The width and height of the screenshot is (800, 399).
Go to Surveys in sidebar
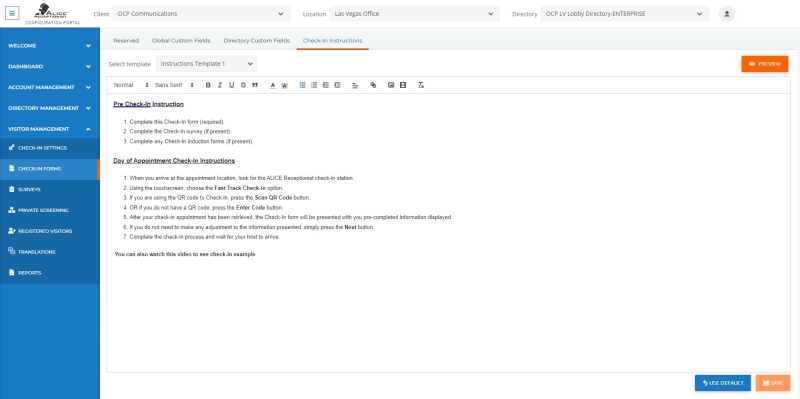pos(49,190)
